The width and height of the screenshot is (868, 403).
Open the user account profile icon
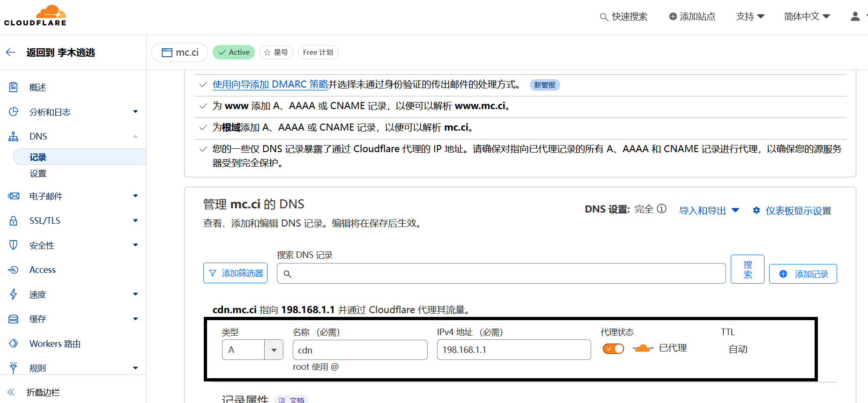click(855, 16)
